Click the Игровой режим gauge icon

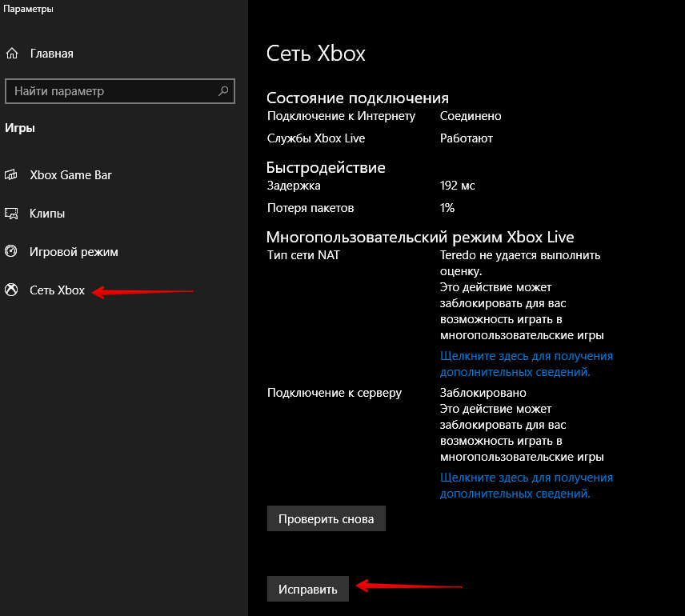[11, 251]
